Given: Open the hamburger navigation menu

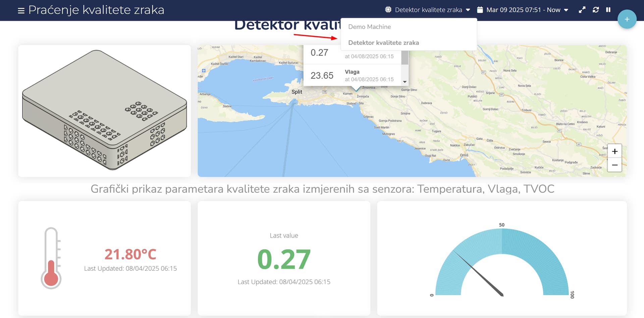Looking at the screenshot, I should click(21, 10).
